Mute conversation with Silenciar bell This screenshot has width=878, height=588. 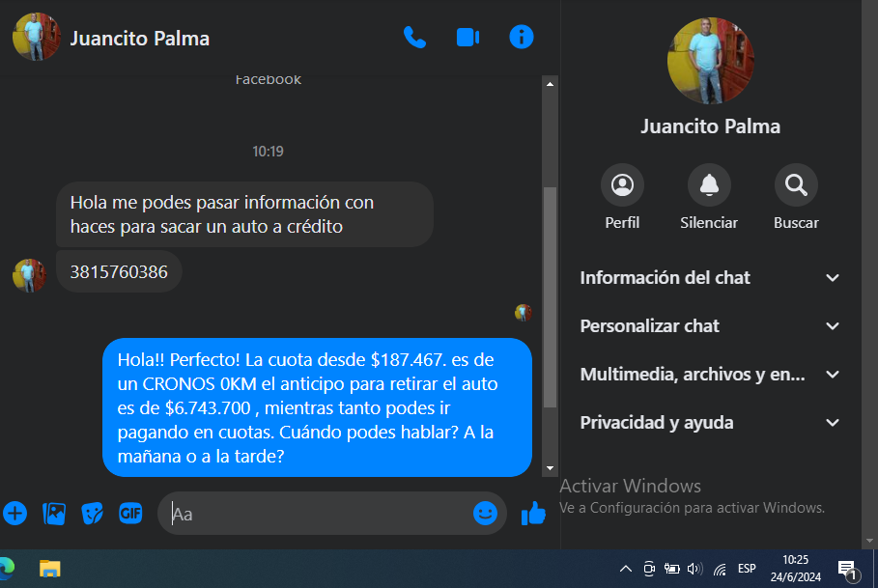pos(709,197)
